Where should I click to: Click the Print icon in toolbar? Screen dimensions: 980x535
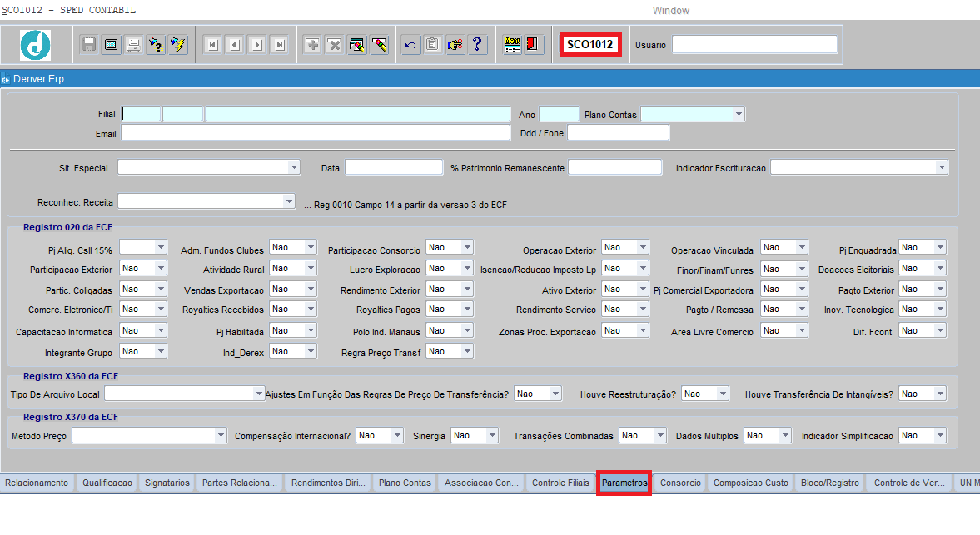(133, 45)
